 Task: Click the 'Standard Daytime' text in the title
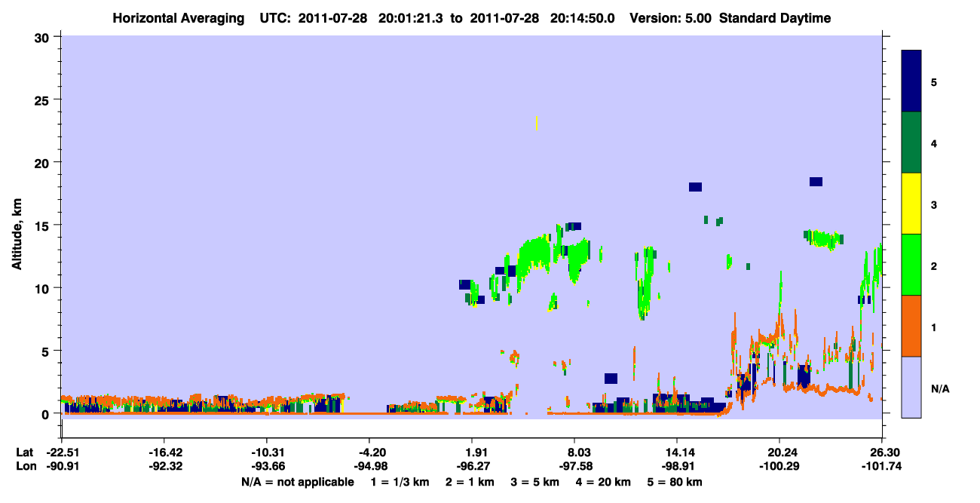coord(775,18)
